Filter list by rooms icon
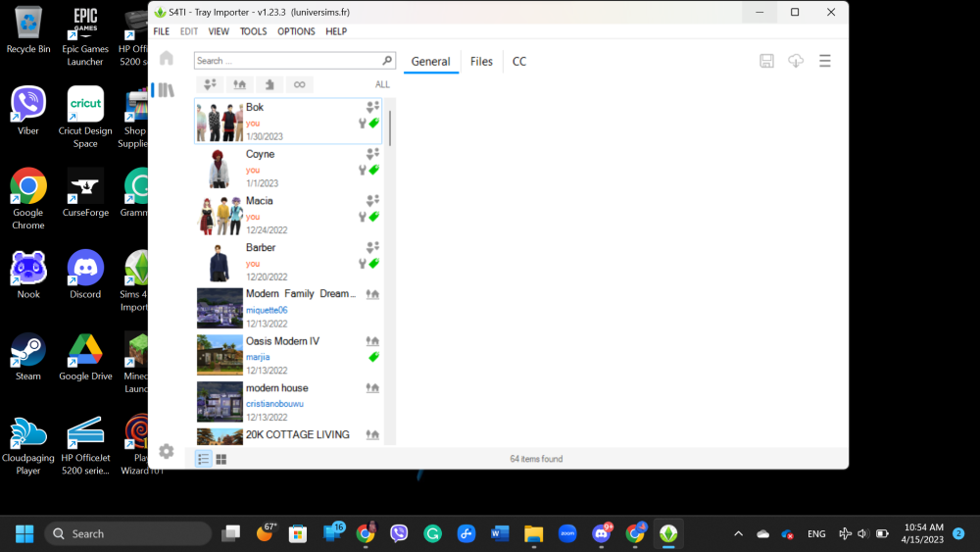980x552 pixels. tap(269, 84)
